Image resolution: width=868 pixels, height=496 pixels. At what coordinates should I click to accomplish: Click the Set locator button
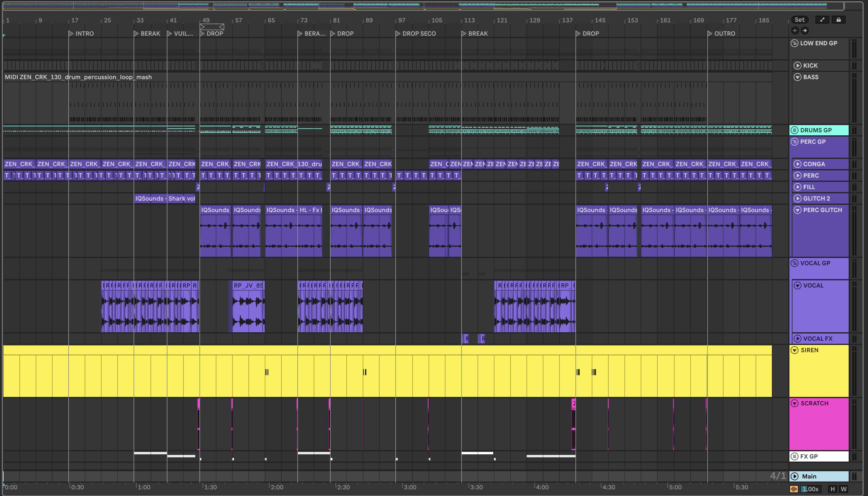tap(799, 20)
